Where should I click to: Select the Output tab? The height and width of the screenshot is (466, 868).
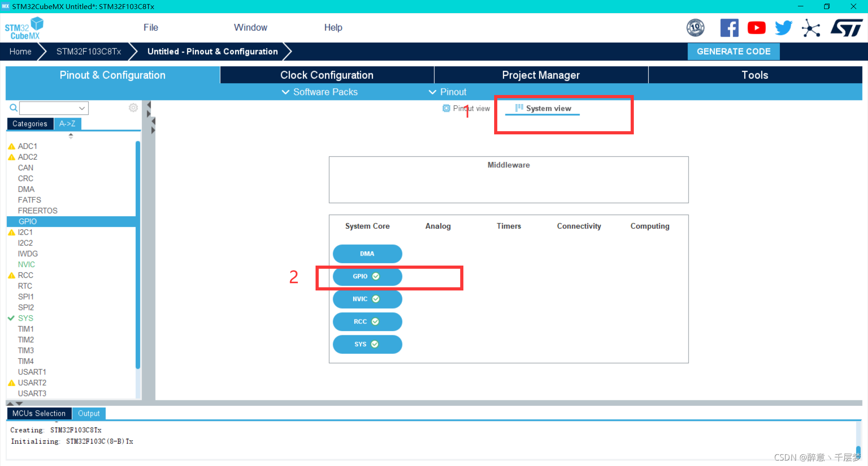[x=89, y=414]
